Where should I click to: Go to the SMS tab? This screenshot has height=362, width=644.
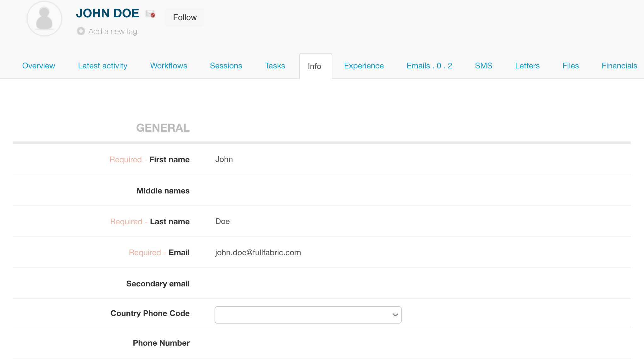point(483,66)
